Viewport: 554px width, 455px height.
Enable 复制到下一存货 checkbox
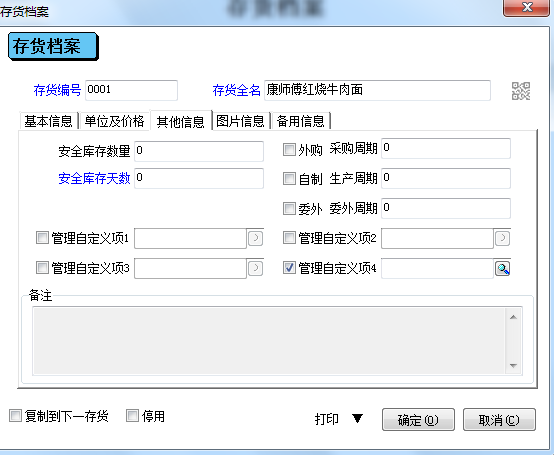point(15,416)
